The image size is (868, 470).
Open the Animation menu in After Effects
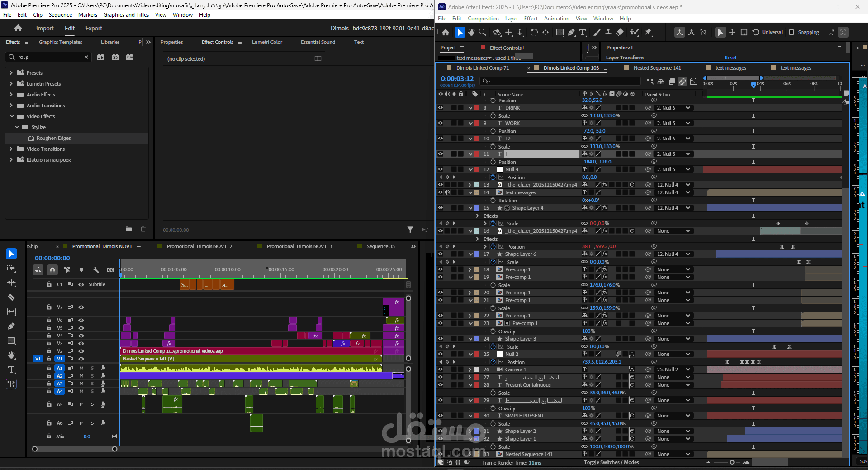coord(556,19)
